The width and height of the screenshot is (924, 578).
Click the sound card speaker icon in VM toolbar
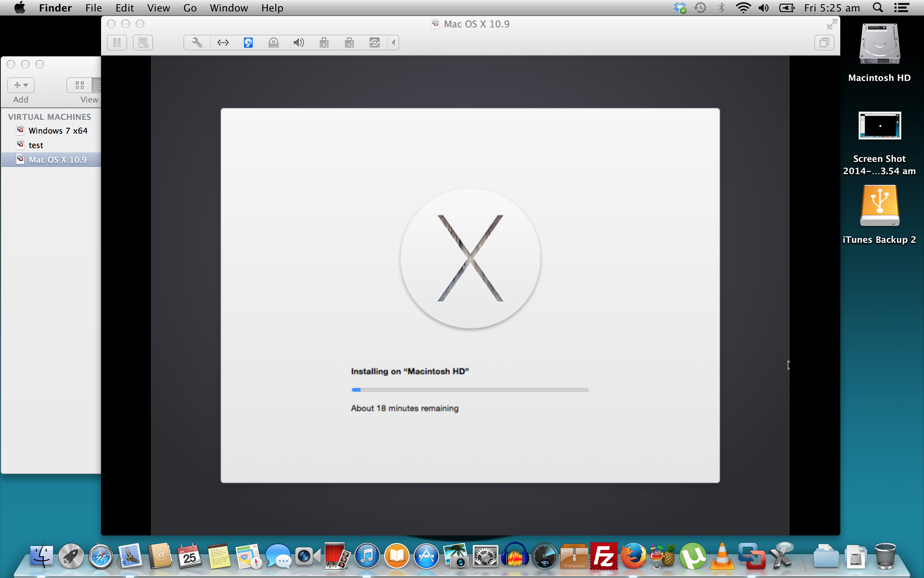[298, 42]
